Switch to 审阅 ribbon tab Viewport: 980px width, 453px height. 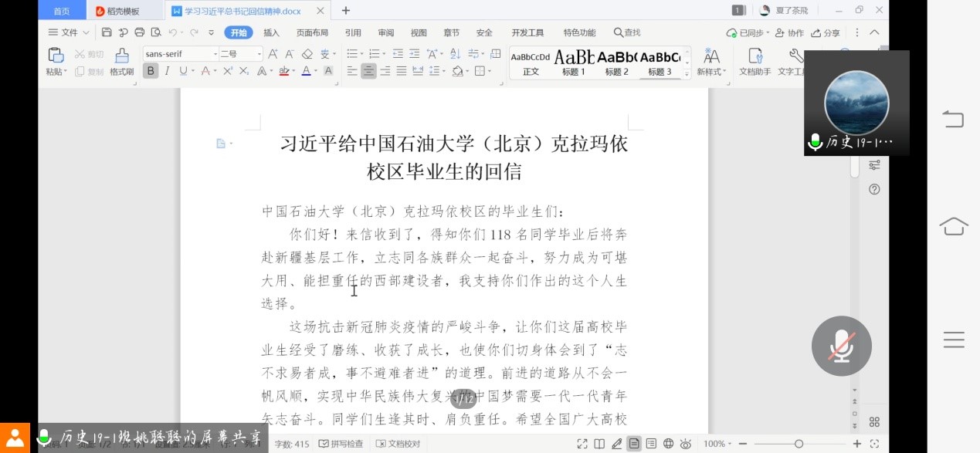[x=385, y=32]
